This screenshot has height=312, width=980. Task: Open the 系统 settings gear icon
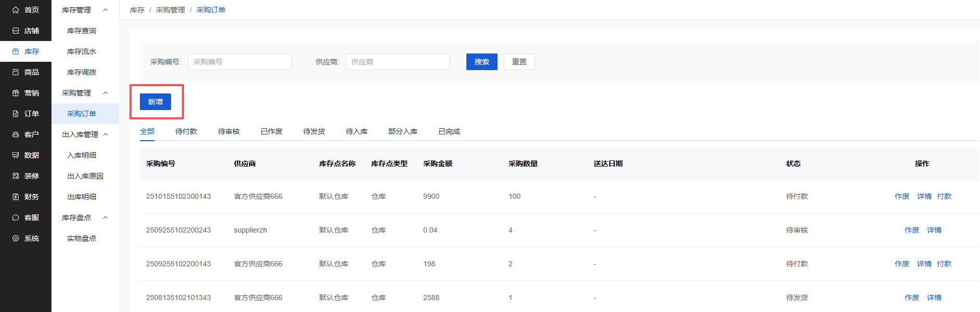(16, 238)
